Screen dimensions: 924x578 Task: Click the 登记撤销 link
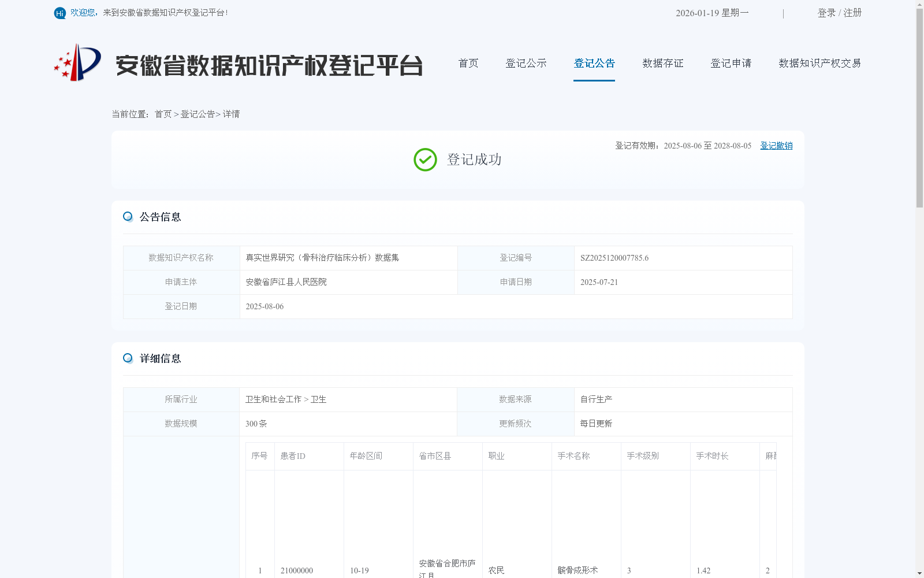[776, 146]
